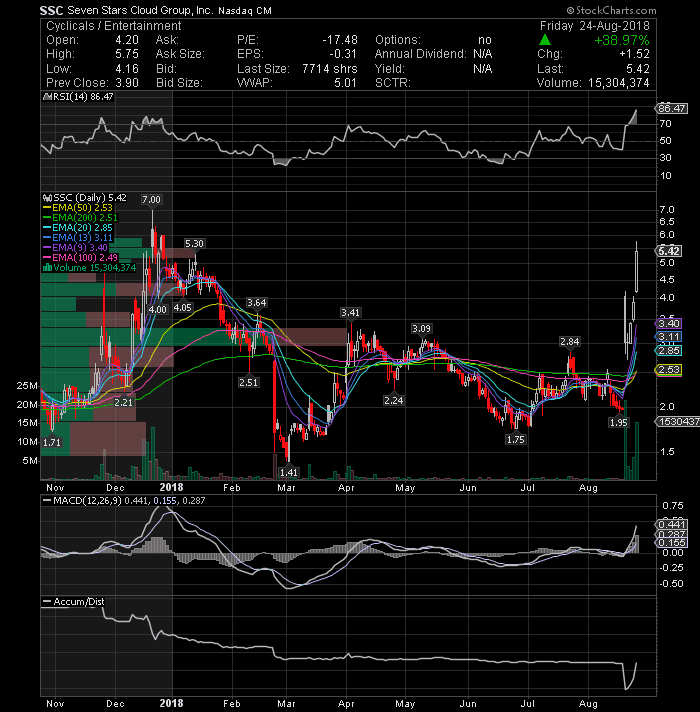Select the VWAP value 5.01
700x712 pixels.
coord(345,83)
